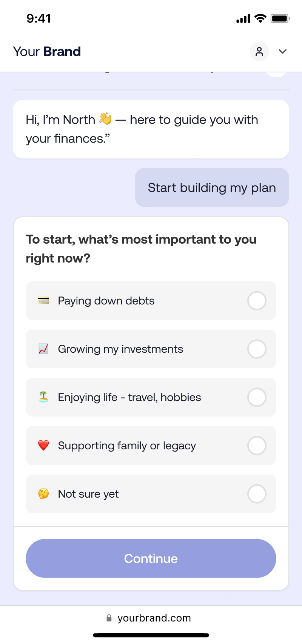Viewport: 302px width, 644px height.
Task: Click the thinking face emoji icon
Action: click(43, 494)
